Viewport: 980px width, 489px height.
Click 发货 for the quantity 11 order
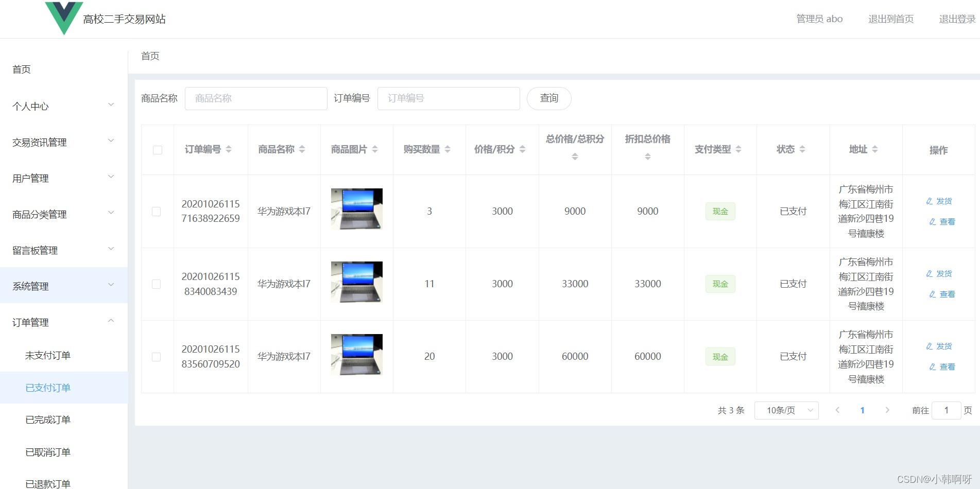[x=939, y=274]
